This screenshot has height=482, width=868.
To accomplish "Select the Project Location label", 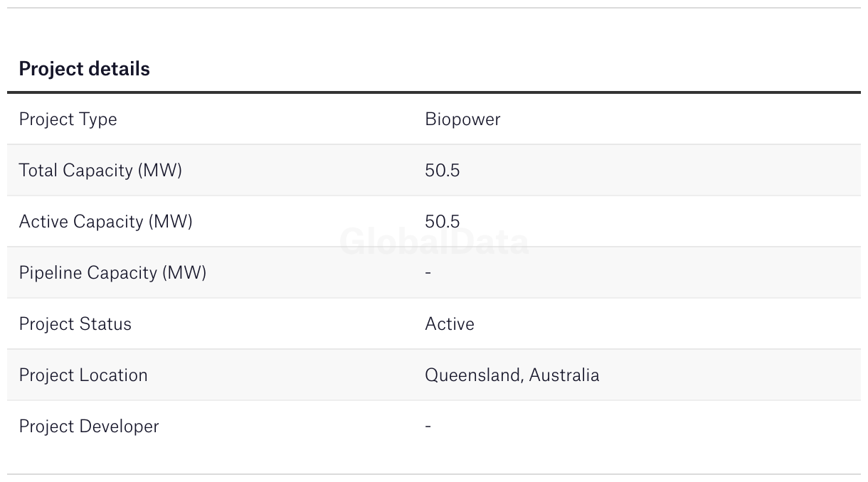I will pyautogui.click(x=83, y=375).
